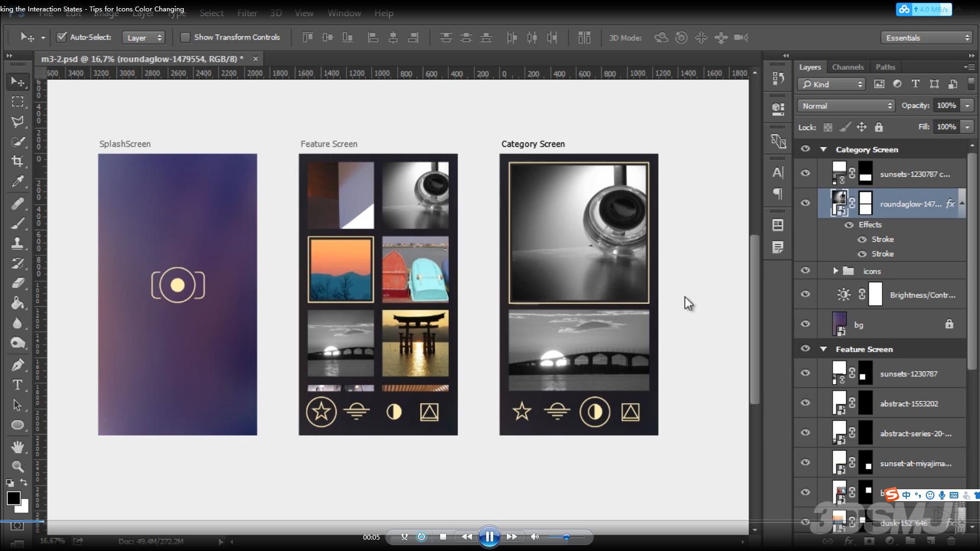Select the Pen tool
Viewport: 980px width, 551px height.
[x=18, y=365]
